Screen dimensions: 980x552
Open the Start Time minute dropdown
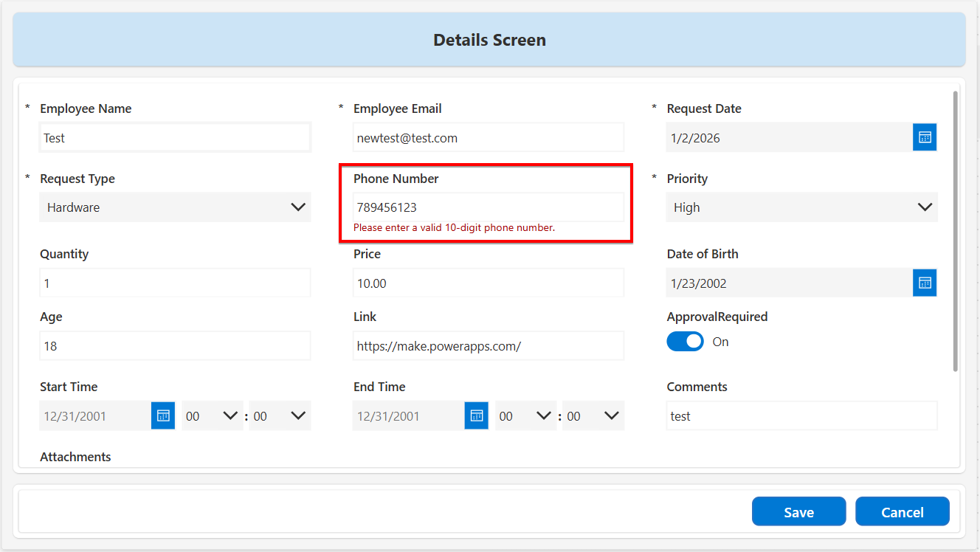(280, 416)
